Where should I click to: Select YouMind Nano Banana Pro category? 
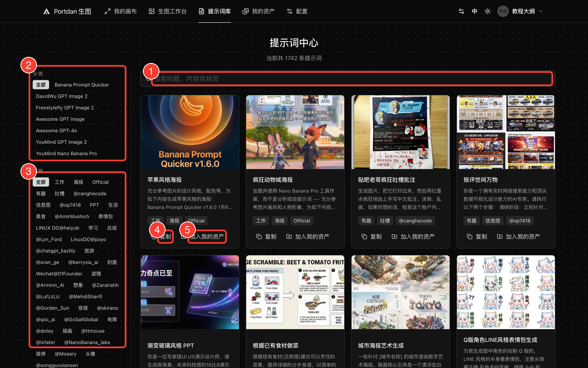[x=66, y=153]
